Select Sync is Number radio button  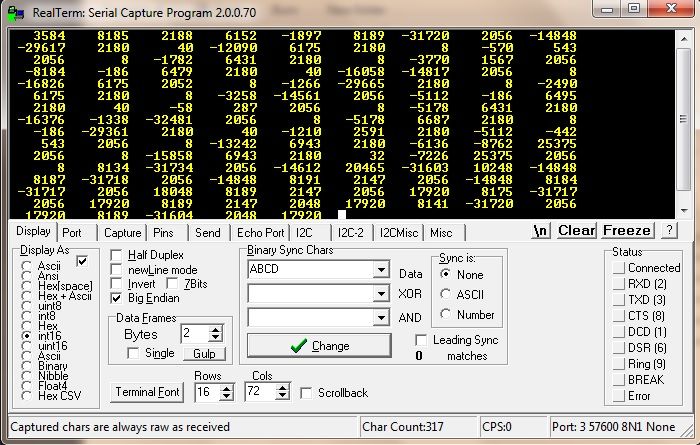445,314
